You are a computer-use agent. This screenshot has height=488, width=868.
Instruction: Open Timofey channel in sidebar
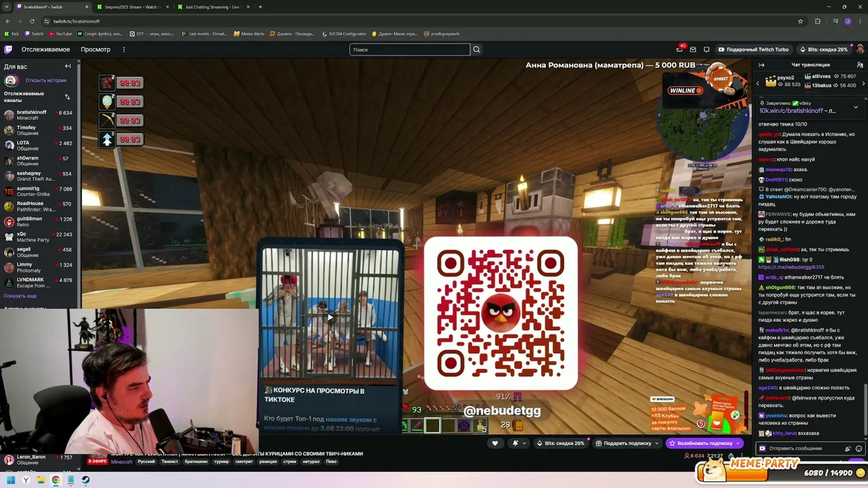click(x=38, y=131)
